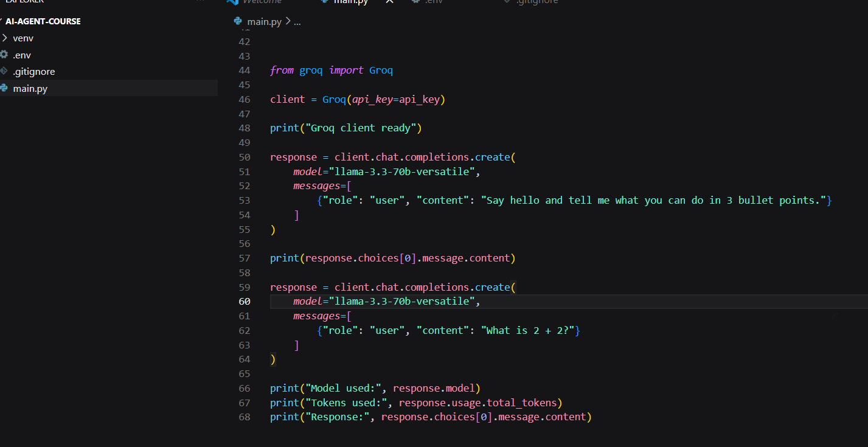Click the closing bracket on line 63

pyautogui.click(x=296, y=345)
